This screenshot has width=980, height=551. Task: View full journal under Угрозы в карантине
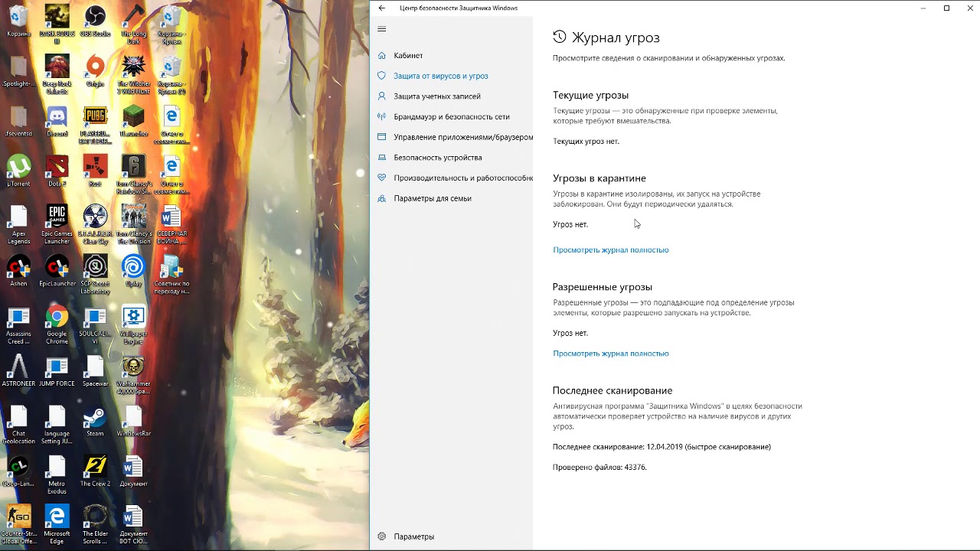click(x=611, y=249)
